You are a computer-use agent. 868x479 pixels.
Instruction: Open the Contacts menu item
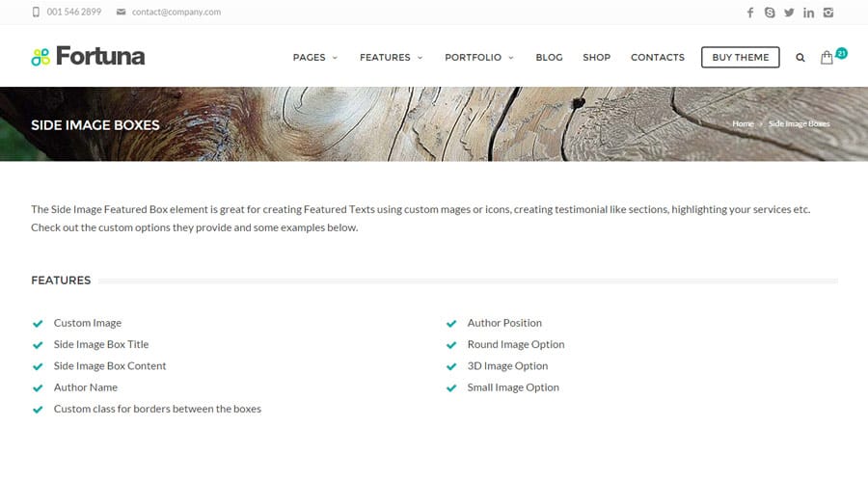pyautogui.click(x=658, y=58)
